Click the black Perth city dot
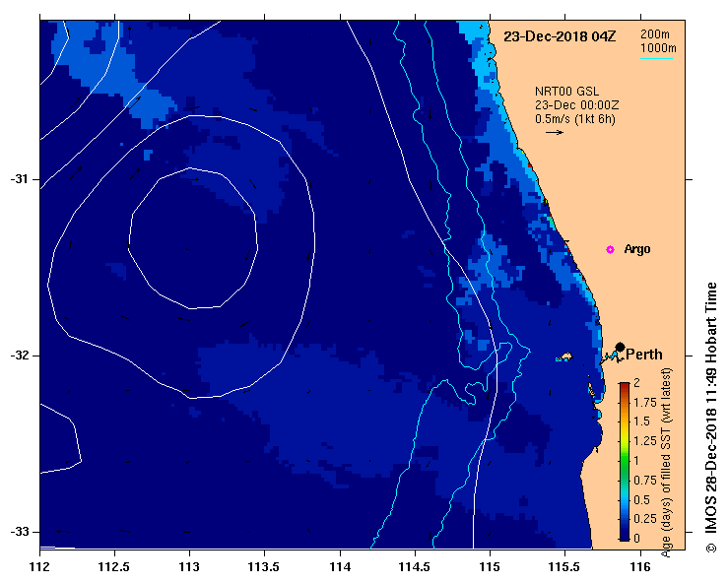Image resolution: width=728 pixels, height=583 pixels. click(620, 347)
